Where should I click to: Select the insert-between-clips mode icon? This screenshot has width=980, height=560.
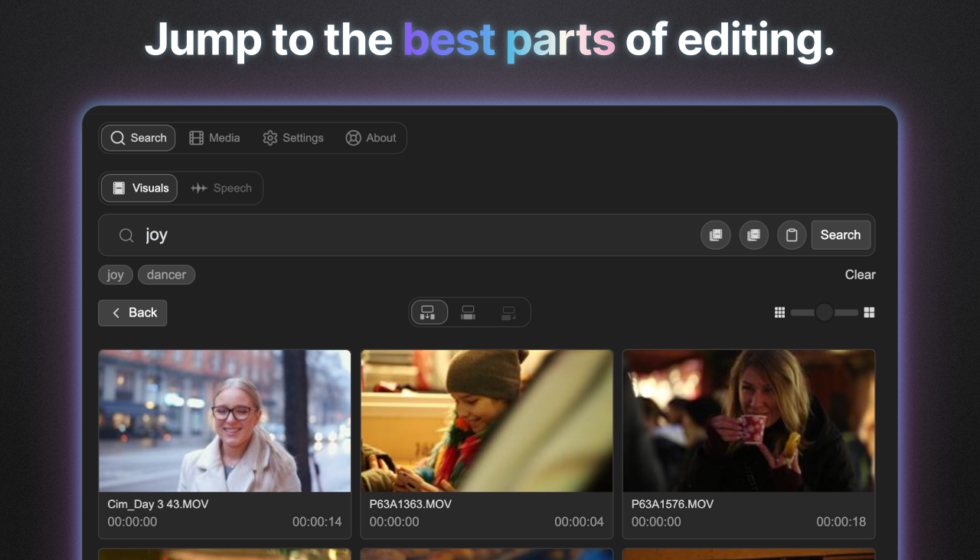click(429, 312)
